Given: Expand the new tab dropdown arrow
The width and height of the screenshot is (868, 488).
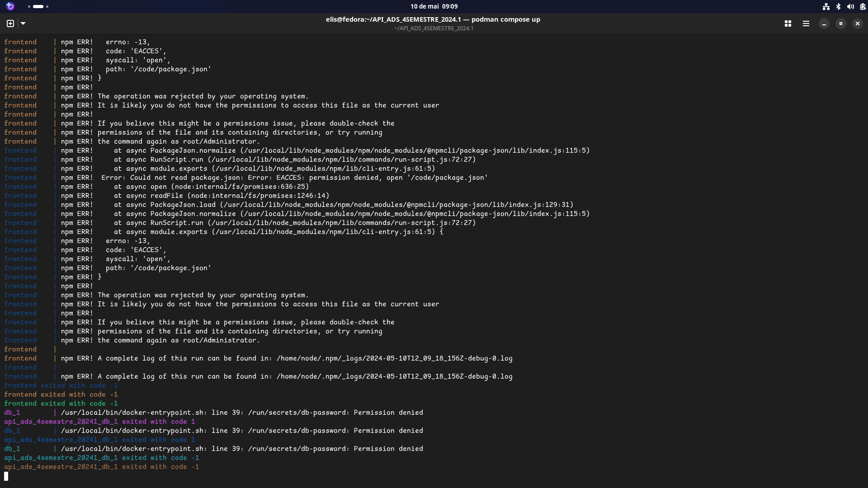Looking at the screenshot, I should (23, 23).
